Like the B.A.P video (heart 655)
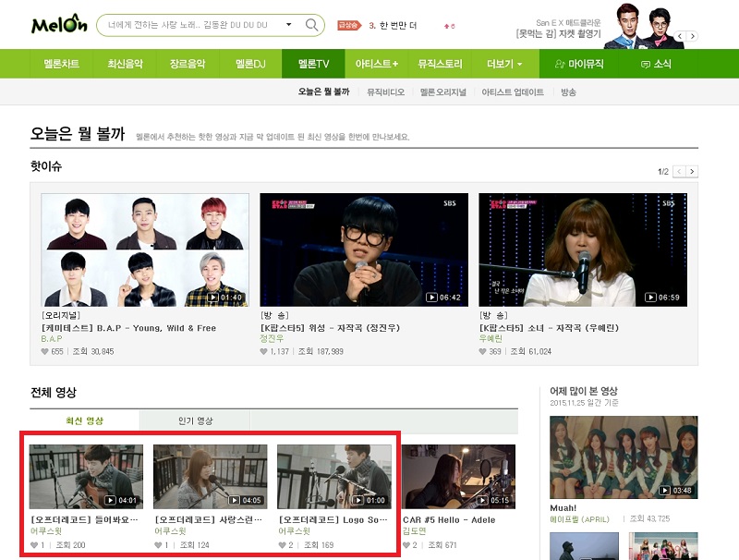Screen dimensions: 739x560 coord(44,352)
